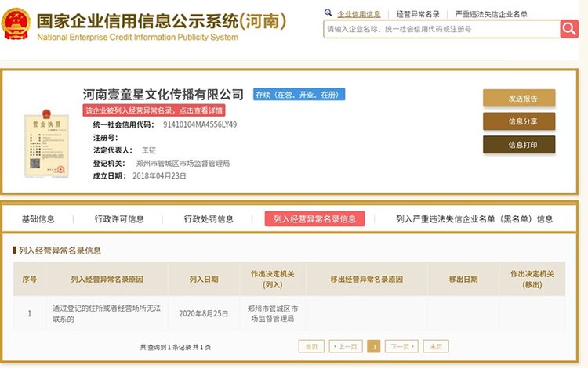Select the 经营异常名录 search category
This screenshot has width=588, height=368.
[x=418, y=14]
